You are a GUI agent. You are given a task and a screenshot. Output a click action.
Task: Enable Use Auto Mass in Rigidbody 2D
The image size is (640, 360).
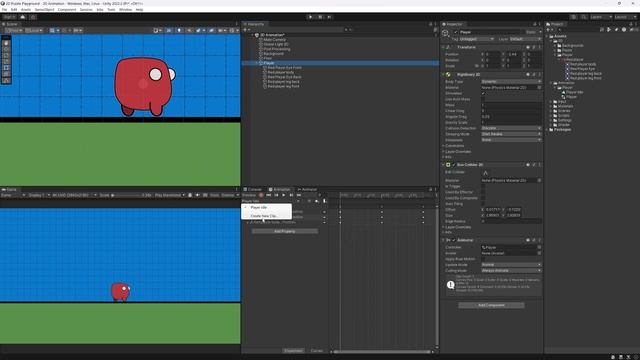[x=483, y=99]
